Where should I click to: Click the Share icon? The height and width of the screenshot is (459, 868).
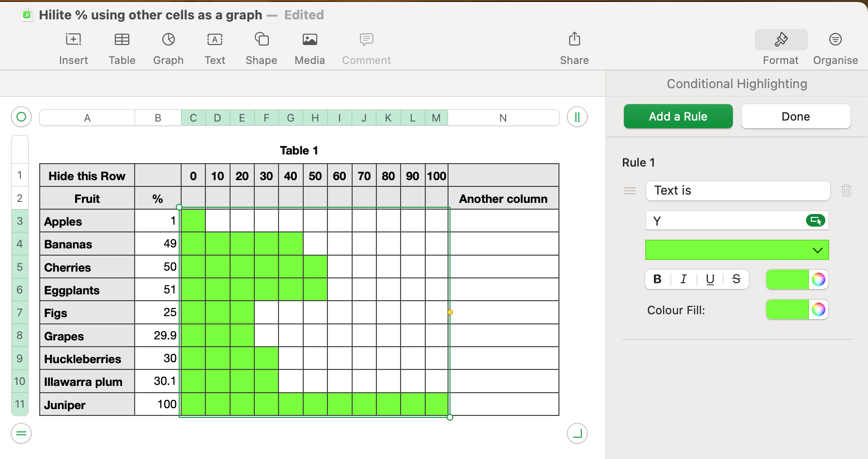574,40
